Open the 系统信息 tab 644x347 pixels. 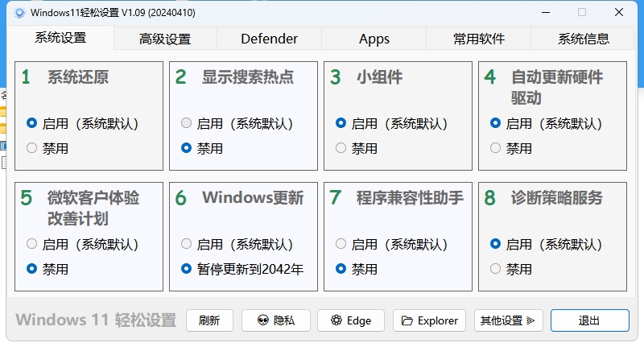click(583, 39)
